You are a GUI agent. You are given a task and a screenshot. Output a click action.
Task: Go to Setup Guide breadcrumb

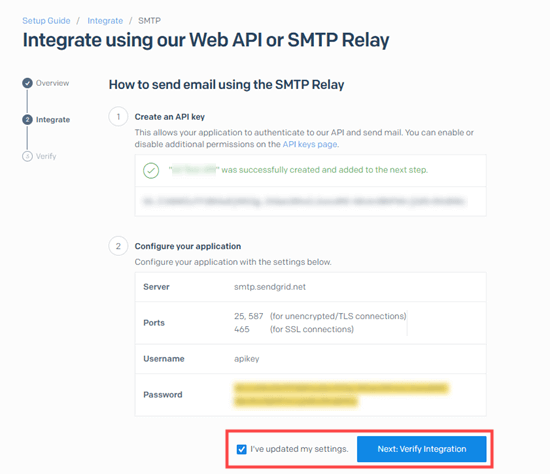(46, 21)
